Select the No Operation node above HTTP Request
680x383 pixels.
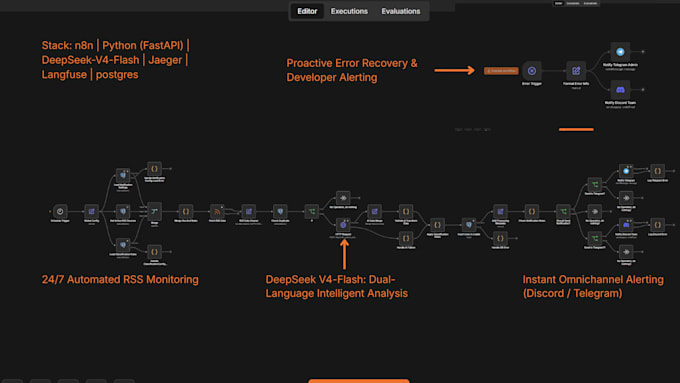pyautogui.click(x=343, y=198)
